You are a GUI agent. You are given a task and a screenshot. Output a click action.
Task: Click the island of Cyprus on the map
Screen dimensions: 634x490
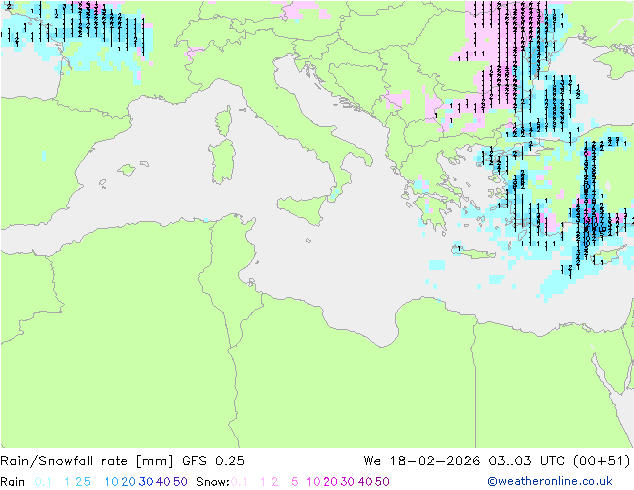tap(608, 256)
